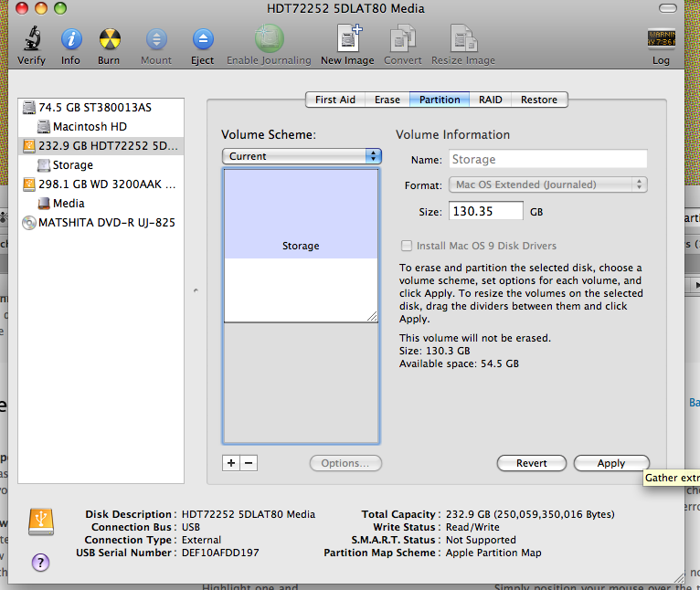700x590 pixels.
Task: Toggle Install Mac OS 9 Disk Drivers
Action: [407, 246]
